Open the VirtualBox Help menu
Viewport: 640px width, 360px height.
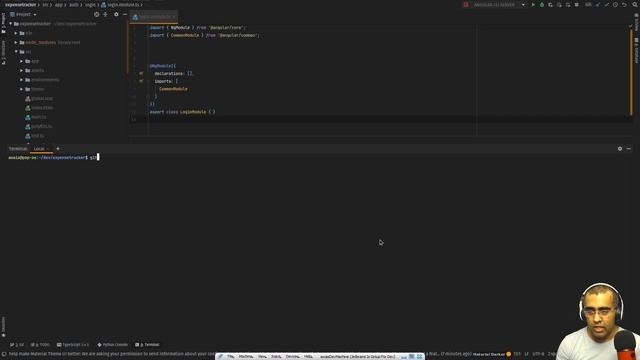pos(308,356)
